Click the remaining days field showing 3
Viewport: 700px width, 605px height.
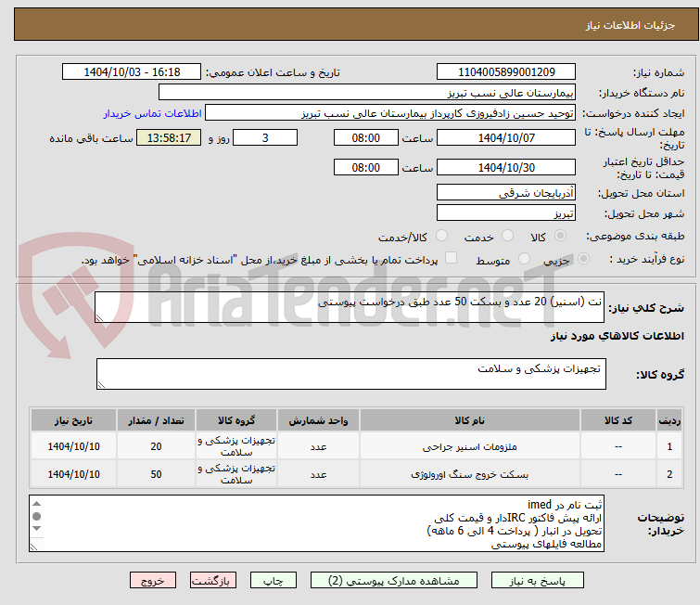265,137
